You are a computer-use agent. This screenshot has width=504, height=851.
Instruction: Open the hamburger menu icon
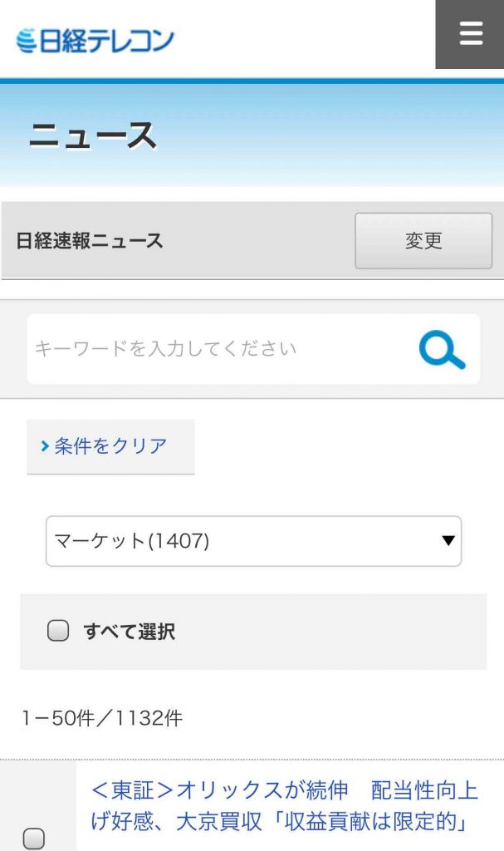pos(470,33)
